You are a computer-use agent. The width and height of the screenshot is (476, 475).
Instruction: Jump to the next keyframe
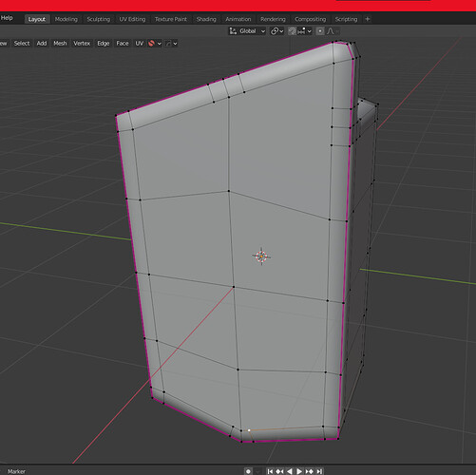pyautogui.click(x=310, y=471)
